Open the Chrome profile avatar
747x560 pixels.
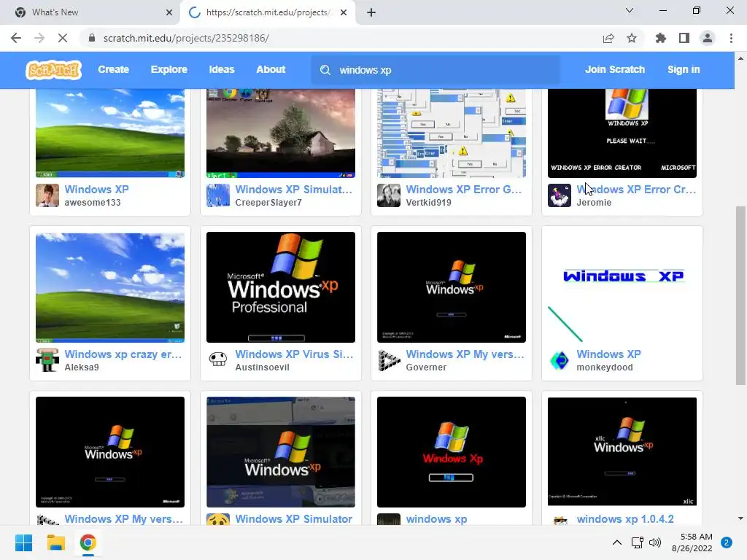tap(708, 38)
